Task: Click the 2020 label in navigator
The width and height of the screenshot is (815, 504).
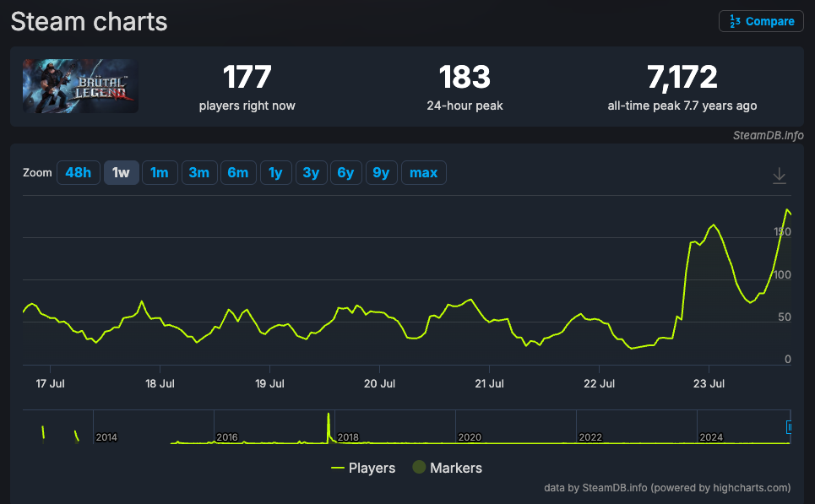Action: pyautogui.click(x=470, y=437)
